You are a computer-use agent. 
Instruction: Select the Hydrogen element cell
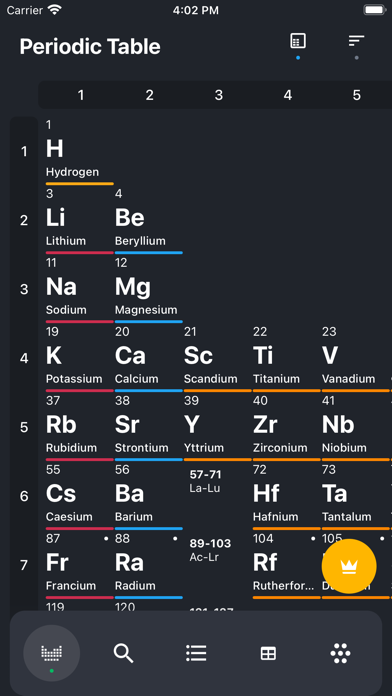coord(79,152)
